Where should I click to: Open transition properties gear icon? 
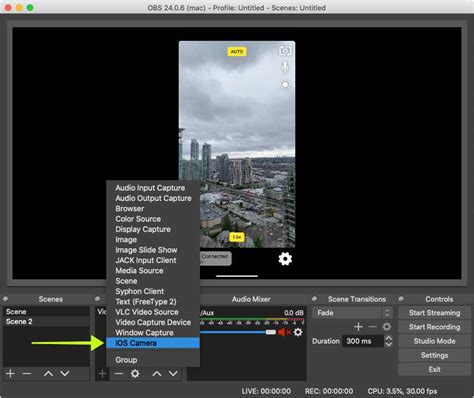387,327
